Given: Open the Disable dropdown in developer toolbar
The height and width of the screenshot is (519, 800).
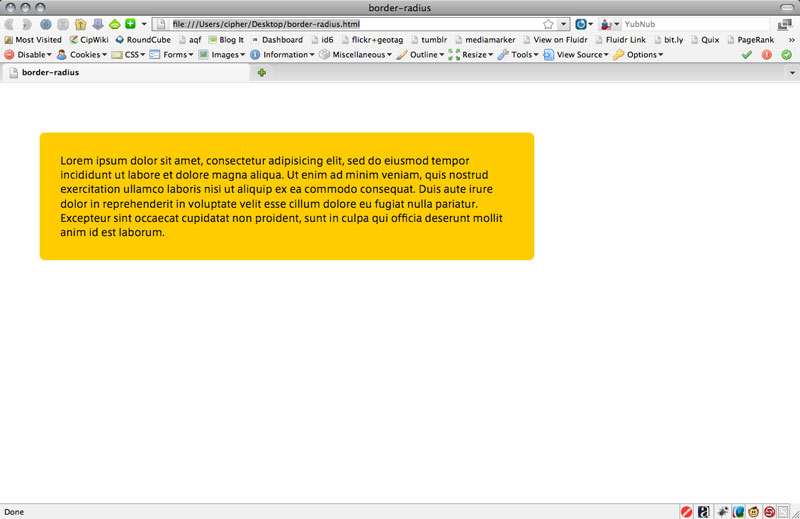Looking at the screenshot, I should pos(28,55).
